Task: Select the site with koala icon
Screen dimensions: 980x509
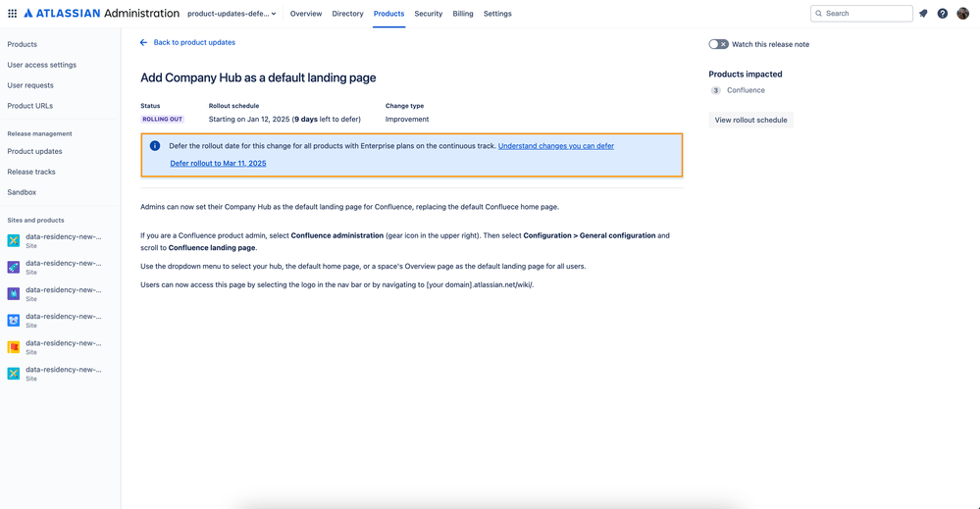Action: [x=13, y=320]
